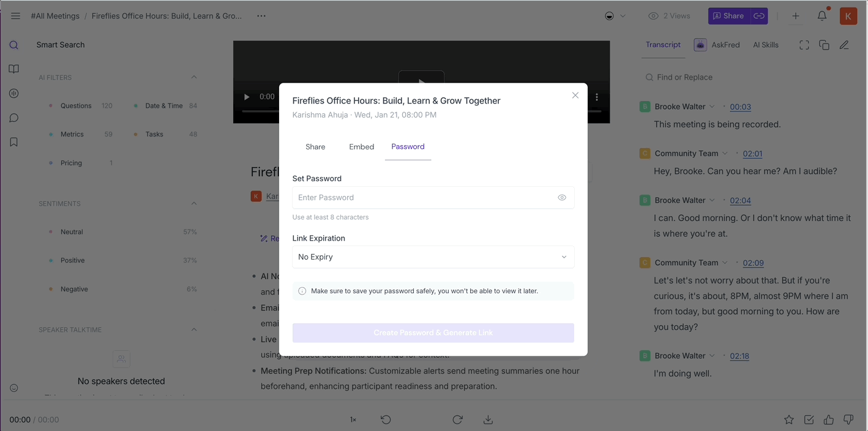Image resolution: width=868 pixels, height=431 pixels.
Task: Click the copy link icon next to Share
Action: [x=759, y=16]
